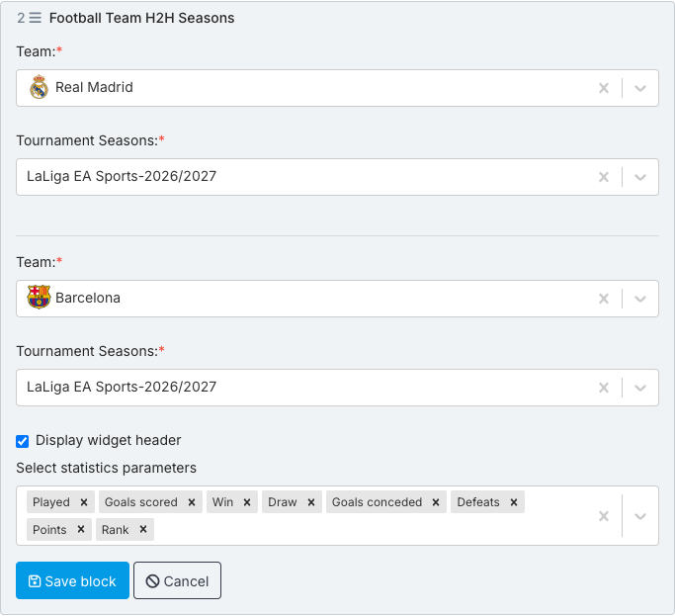Click the Select statistics parameters label

[x=107, y=468]
